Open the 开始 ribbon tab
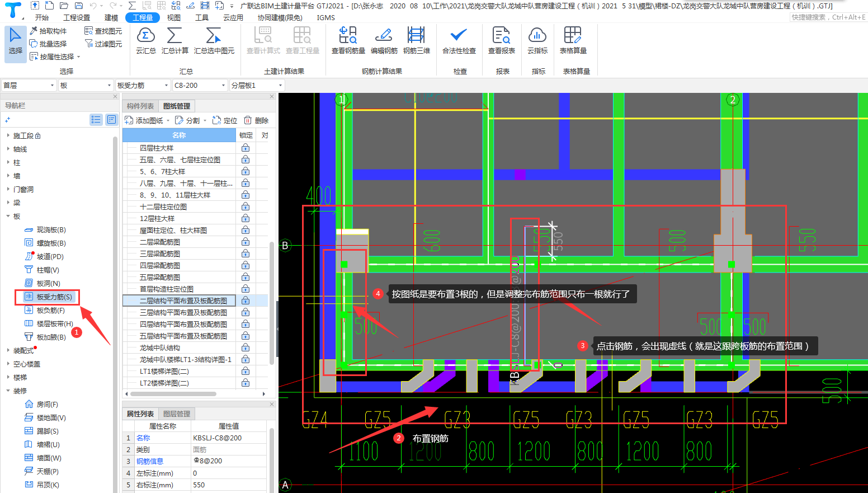Viewport: 868px width, 493px height. click(42, 17)
